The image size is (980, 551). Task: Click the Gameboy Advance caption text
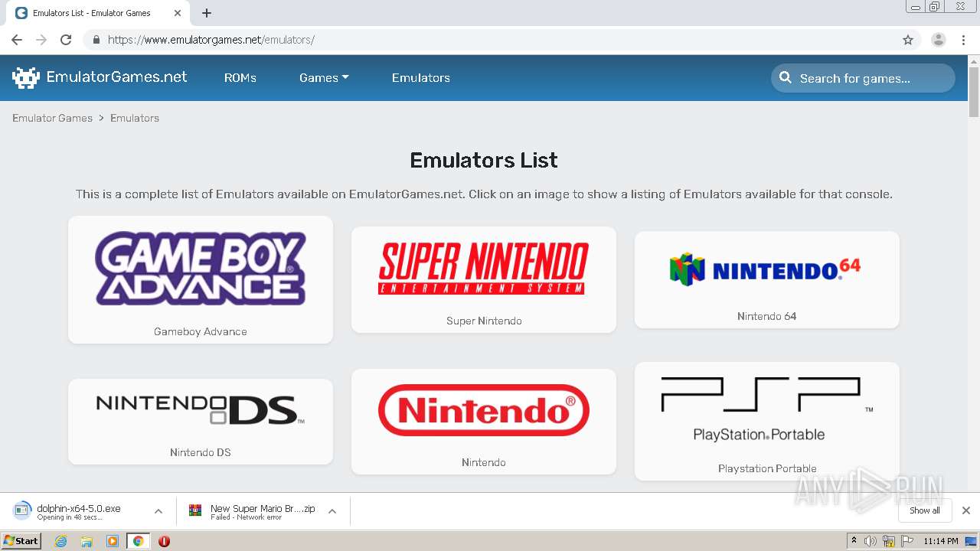[201, 331]
